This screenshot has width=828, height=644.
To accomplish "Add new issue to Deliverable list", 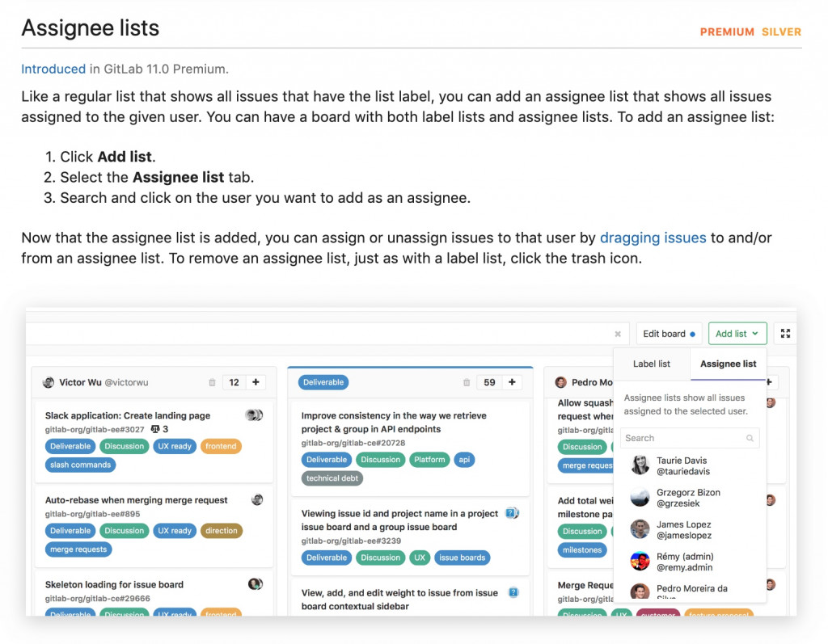I will tap(512, 382).
